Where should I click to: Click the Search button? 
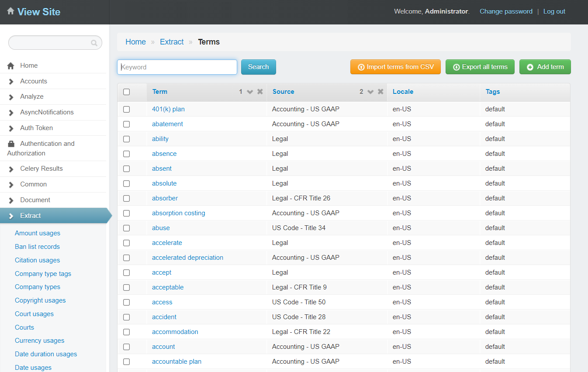259,67
